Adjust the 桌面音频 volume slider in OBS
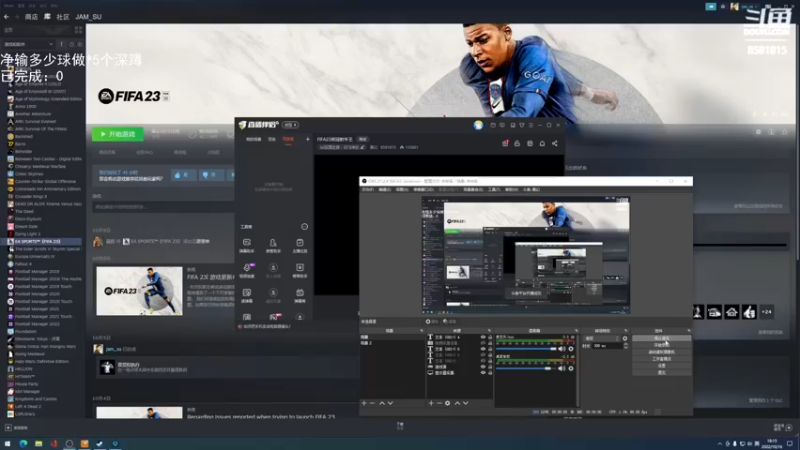The height and width of the screenshot is (450, 800). (x=526, y=368)
